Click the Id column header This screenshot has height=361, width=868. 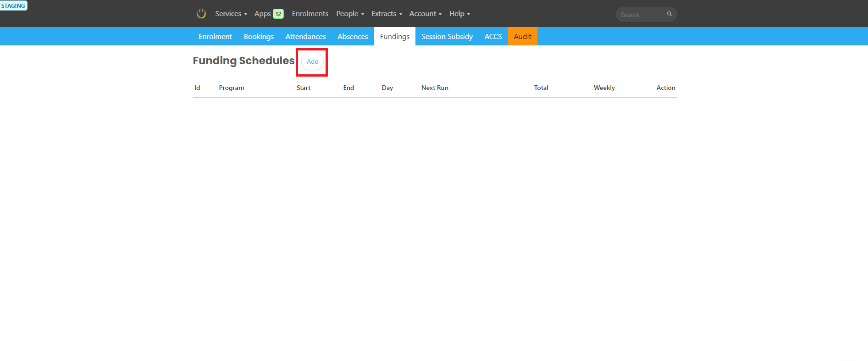tap(197, 88)
